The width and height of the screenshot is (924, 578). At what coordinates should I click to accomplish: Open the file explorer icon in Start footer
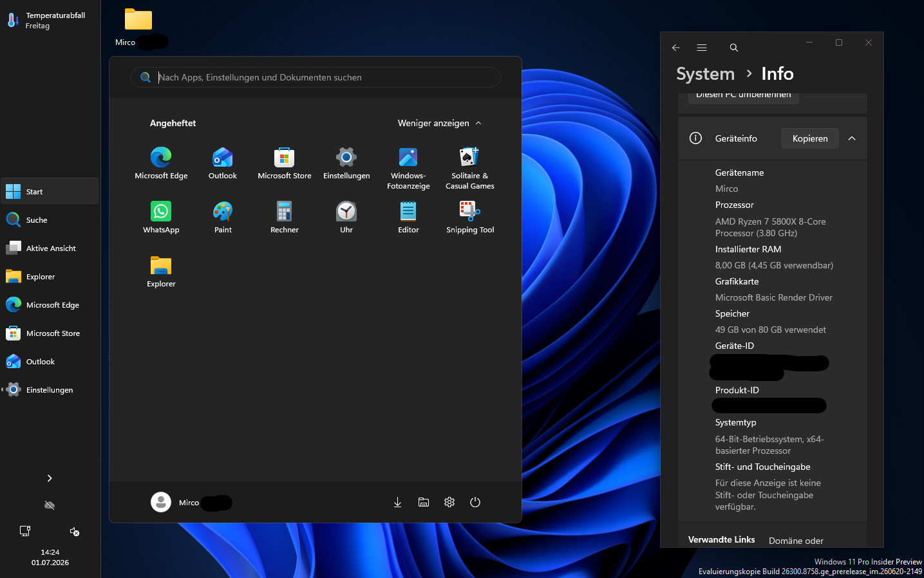click(x=424, y=502)
